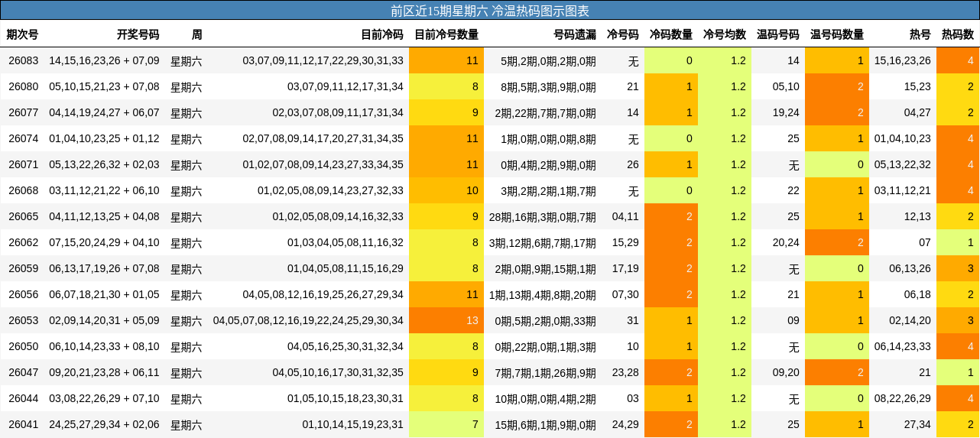Click hot numbers 15,16,23,26
This screenshot has height=438, width=980.
tap(903, 60)
